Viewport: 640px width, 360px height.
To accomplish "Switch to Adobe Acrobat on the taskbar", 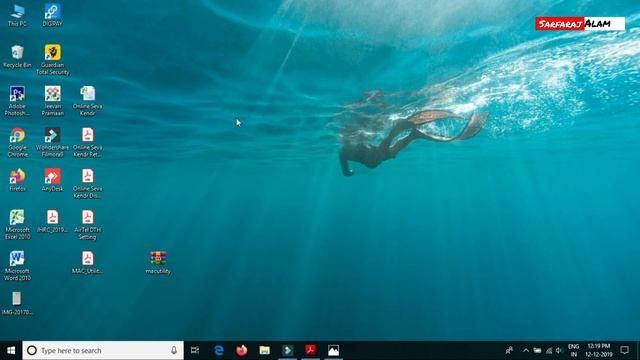I will [x=310, y=350].
